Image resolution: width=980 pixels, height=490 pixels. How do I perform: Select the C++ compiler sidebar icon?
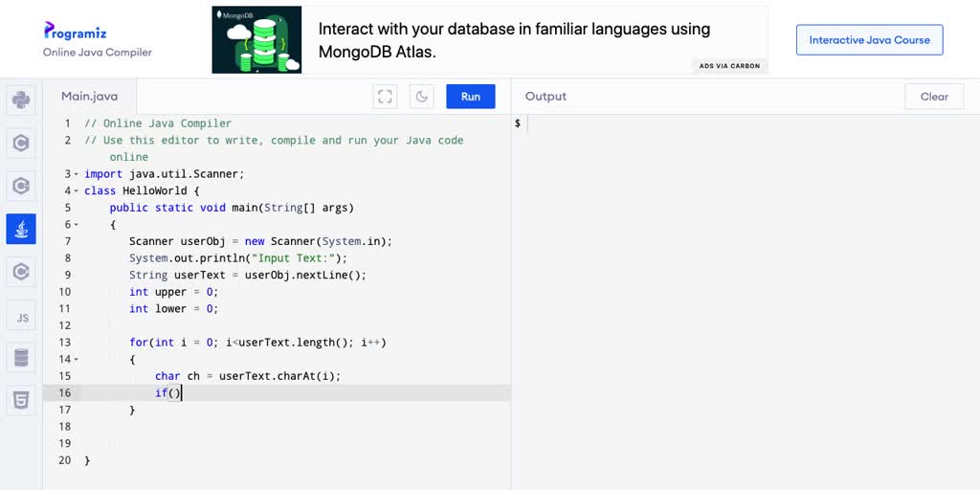pos(21,186)
